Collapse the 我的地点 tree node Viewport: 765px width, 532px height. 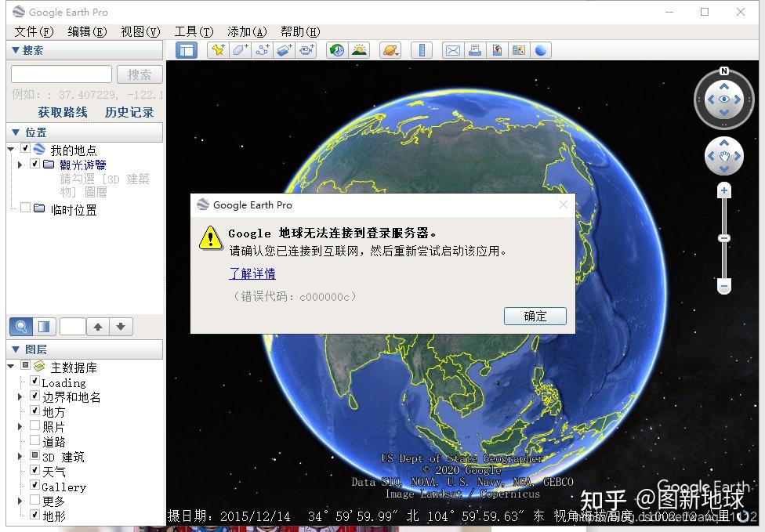(x=11, y=149)
